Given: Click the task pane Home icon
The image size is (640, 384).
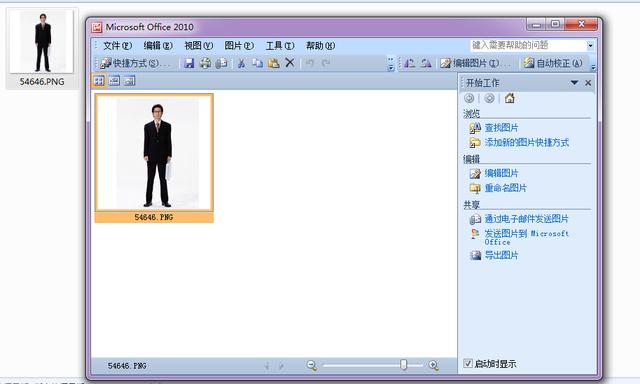Looking at the screenshot, I should 509,98.
